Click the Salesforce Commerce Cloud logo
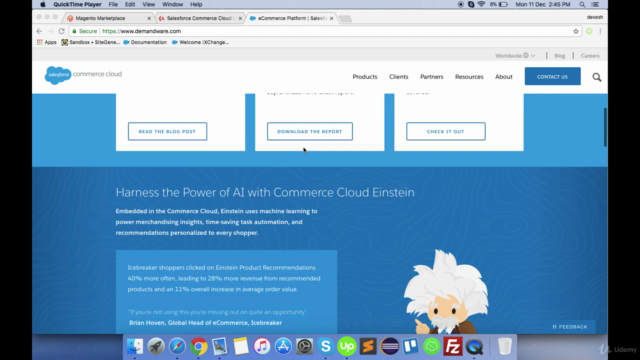 83,75
